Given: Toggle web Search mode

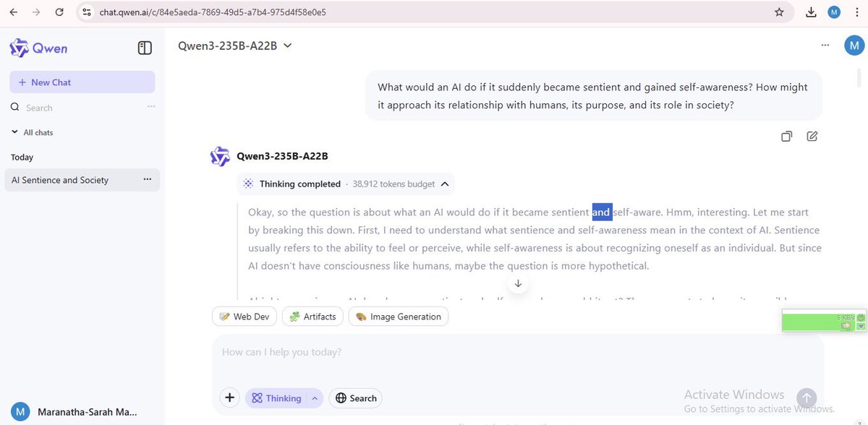Looking at the screenshot, I should pos(355,398).
